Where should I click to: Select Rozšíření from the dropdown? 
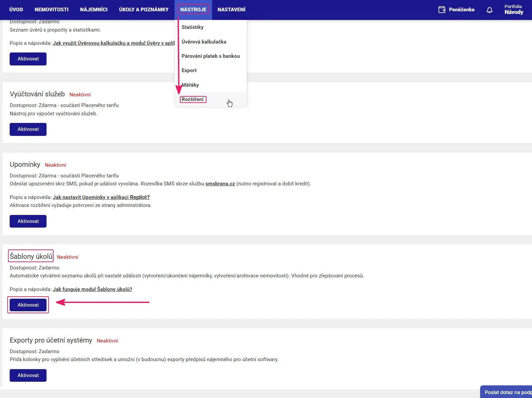pos(211,99)
